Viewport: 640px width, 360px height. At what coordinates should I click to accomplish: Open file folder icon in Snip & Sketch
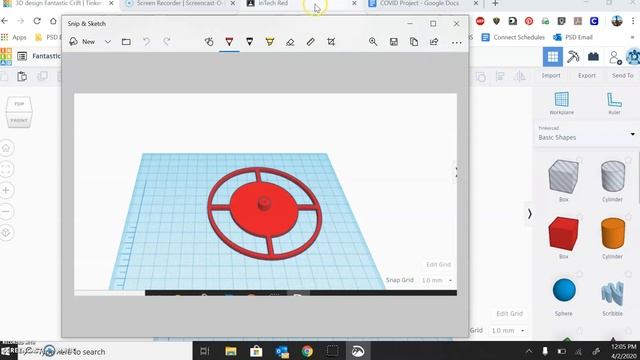[126, 42]
